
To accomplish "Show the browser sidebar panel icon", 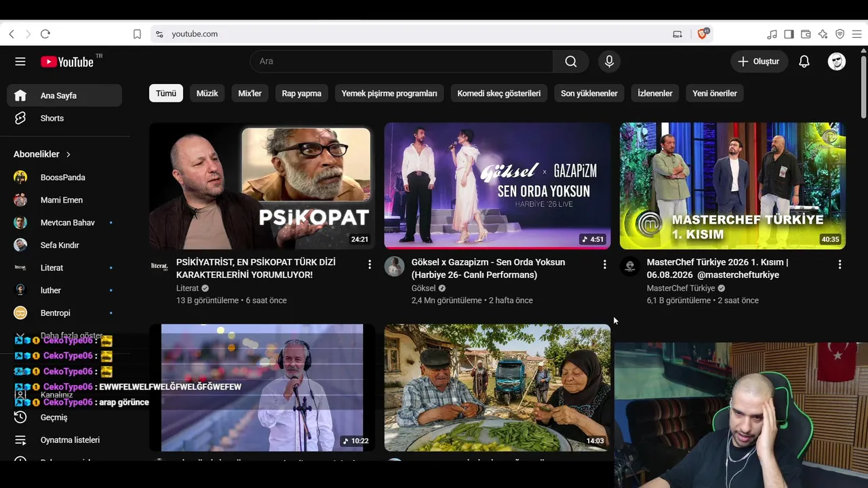I will [789, 34].
